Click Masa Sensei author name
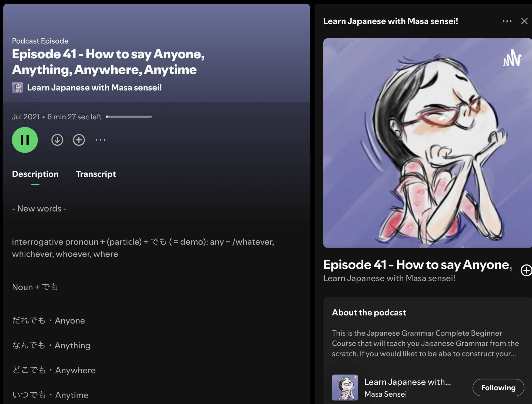 (x=385, y=394)
